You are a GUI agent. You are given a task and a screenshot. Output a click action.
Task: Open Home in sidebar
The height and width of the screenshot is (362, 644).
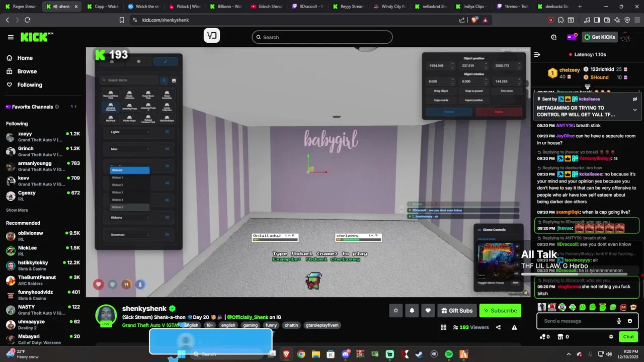20,58
